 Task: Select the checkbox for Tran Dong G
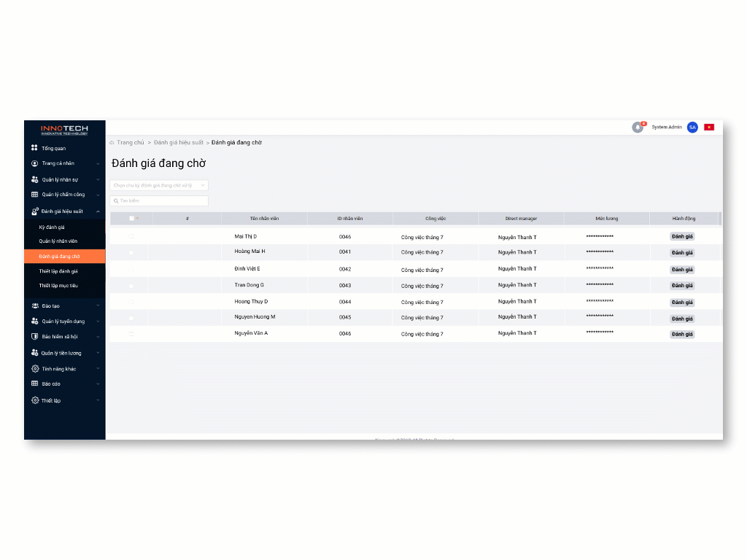point(131,285)
